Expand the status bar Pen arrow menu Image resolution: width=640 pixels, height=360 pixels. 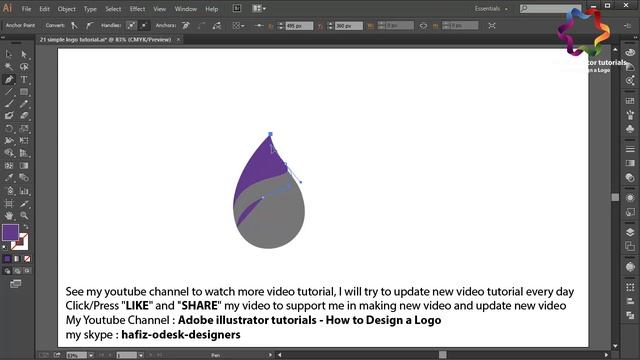[x=270, y=355]
